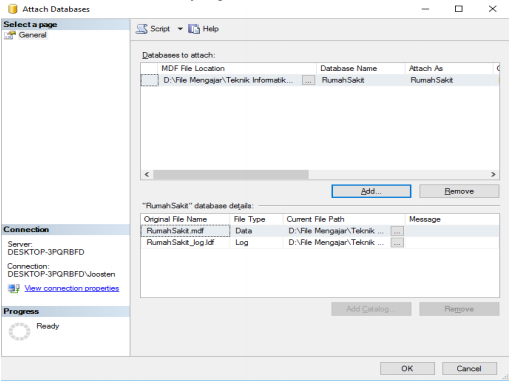The height and width of the screenshot is (385, 516).
Task: Select Database Name cell RumahSakit
Action: (x=361, y=80)
